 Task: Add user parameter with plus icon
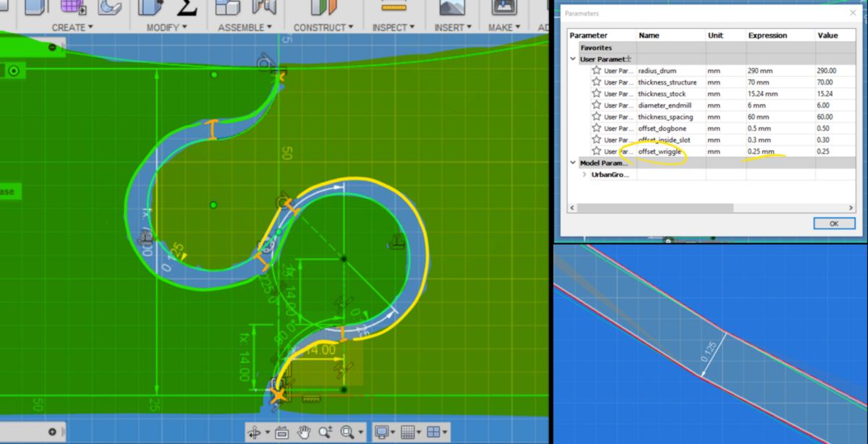[629, 59]
